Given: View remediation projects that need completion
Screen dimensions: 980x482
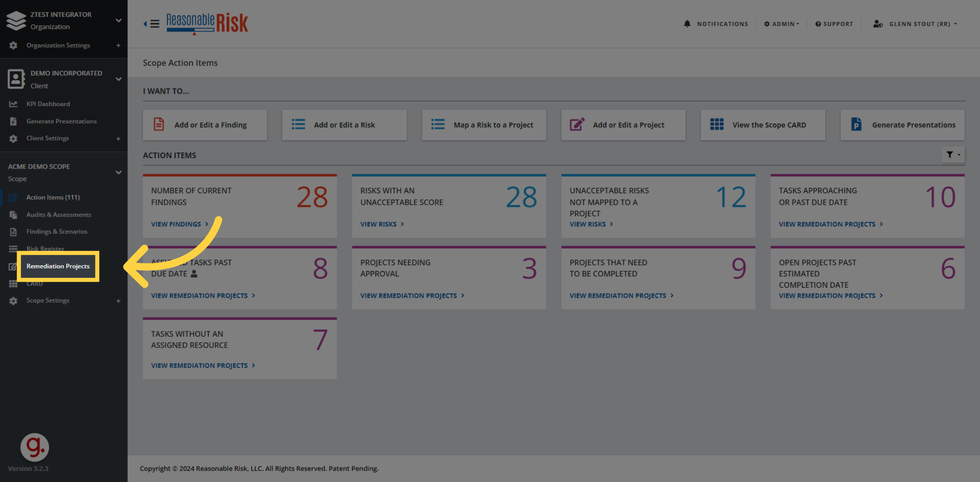Looking at the screenshot, I should pos(621,295).
